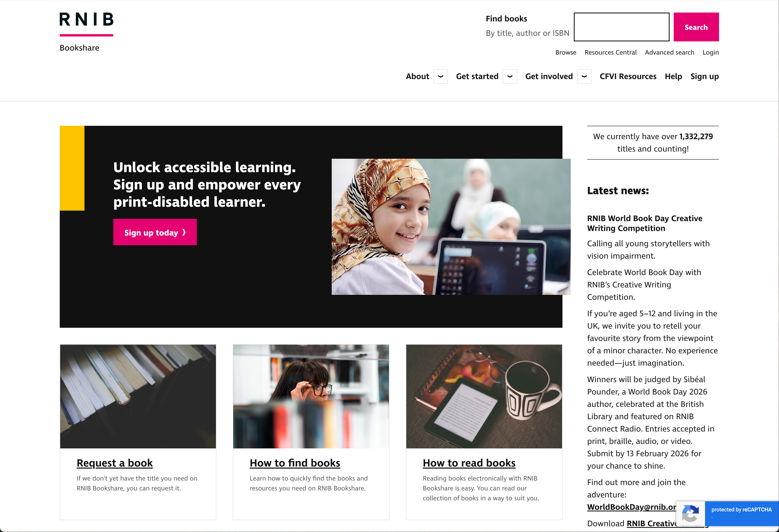Open the Request a book link

(115, 463)
